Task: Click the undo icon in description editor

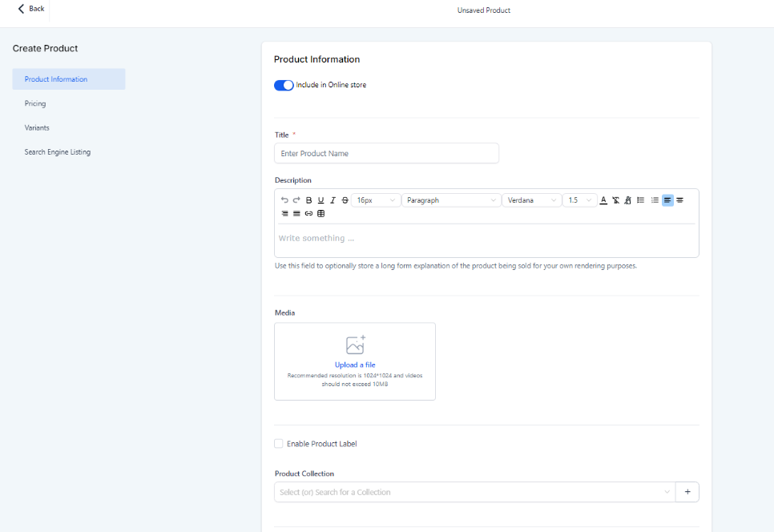Action: click(284, 200)
